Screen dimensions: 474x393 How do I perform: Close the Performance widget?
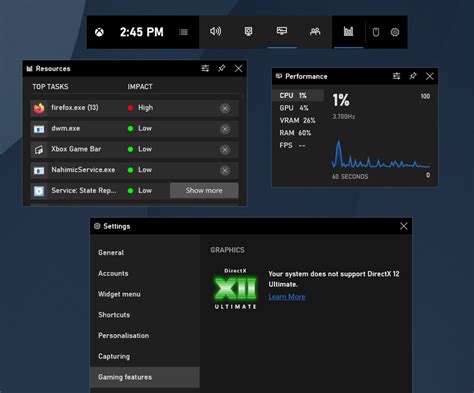(x=430, y=76)
